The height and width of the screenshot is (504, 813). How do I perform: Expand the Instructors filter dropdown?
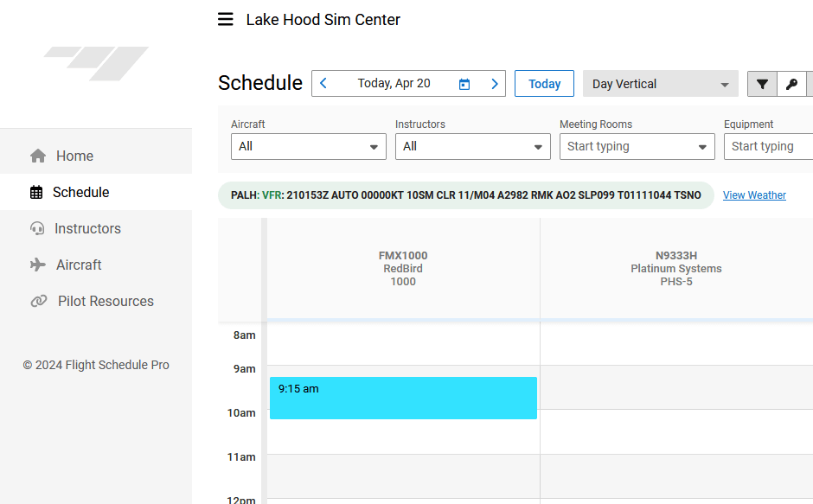[x=472, y=147]
